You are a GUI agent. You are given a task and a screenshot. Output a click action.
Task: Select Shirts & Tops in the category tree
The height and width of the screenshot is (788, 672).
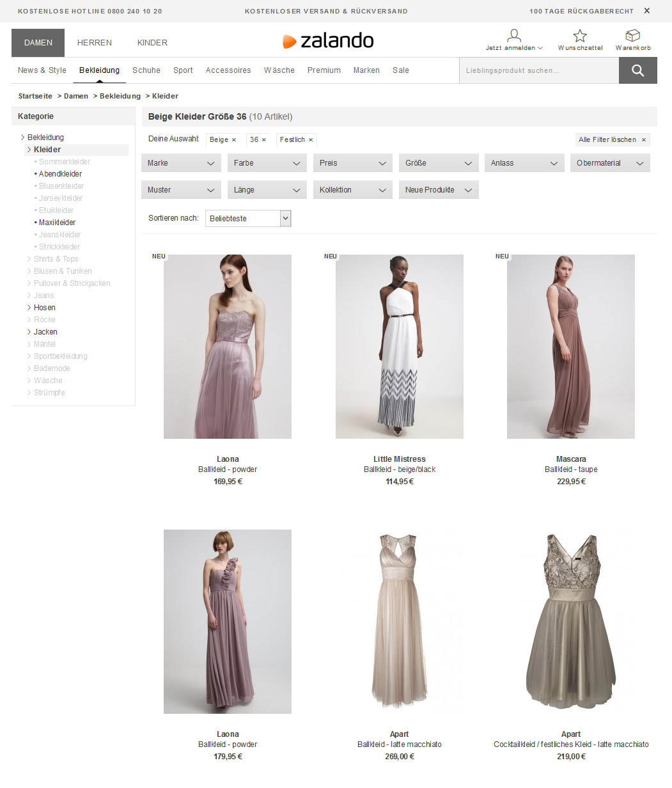click(x=56, y=259)
